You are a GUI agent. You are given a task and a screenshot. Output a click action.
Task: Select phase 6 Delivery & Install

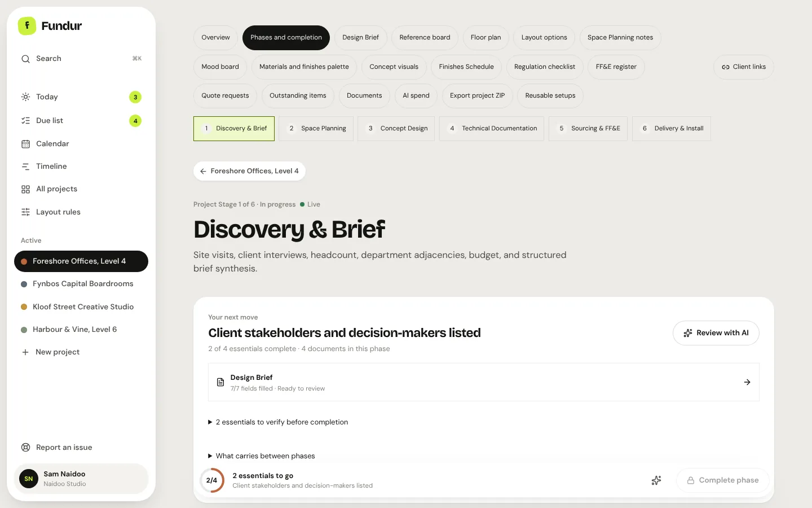[672, 129]
